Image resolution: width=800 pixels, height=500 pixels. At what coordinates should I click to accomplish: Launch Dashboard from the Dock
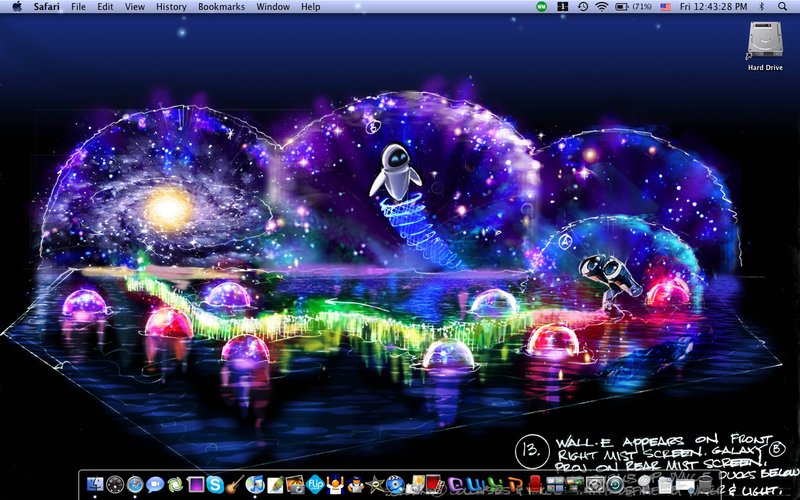[115, 484]
